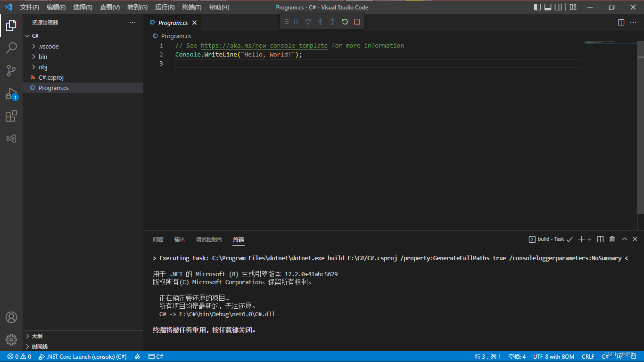The width and height of the screenshot is (644, 362).
Task: Expand the bin folder
Action: [83, 57]
